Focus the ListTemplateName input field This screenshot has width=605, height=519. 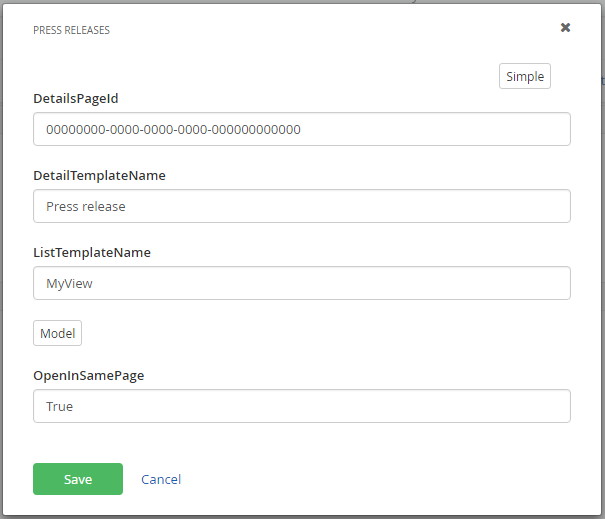(x=302, y=283)
